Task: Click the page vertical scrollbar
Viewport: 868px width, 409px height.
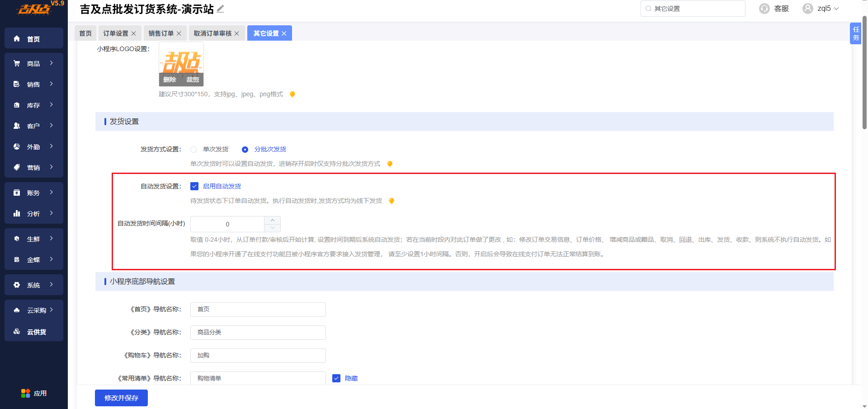Action: coord(864,72)
